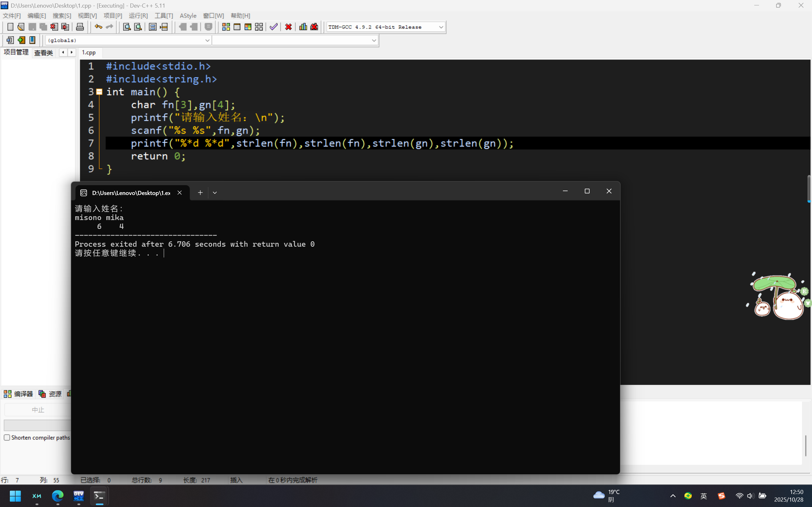Click the New file toolbar icon

coord(10,27)
